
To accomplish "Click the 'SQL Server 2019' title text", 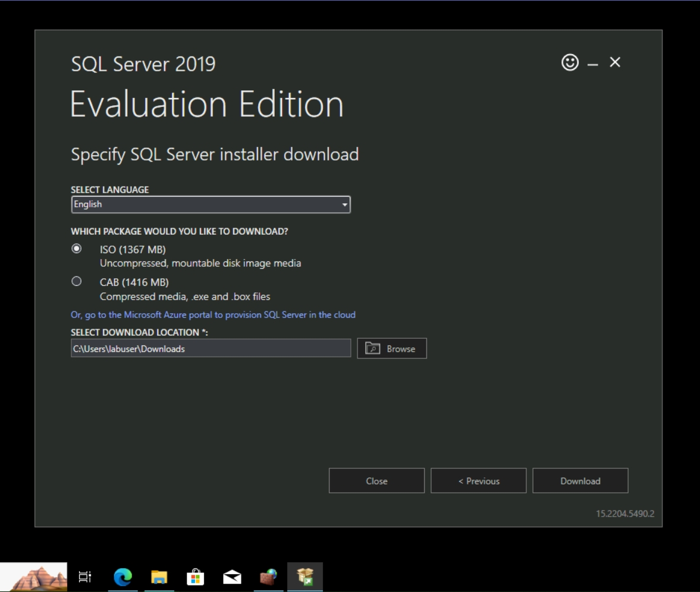I will [x=143, y=64].
